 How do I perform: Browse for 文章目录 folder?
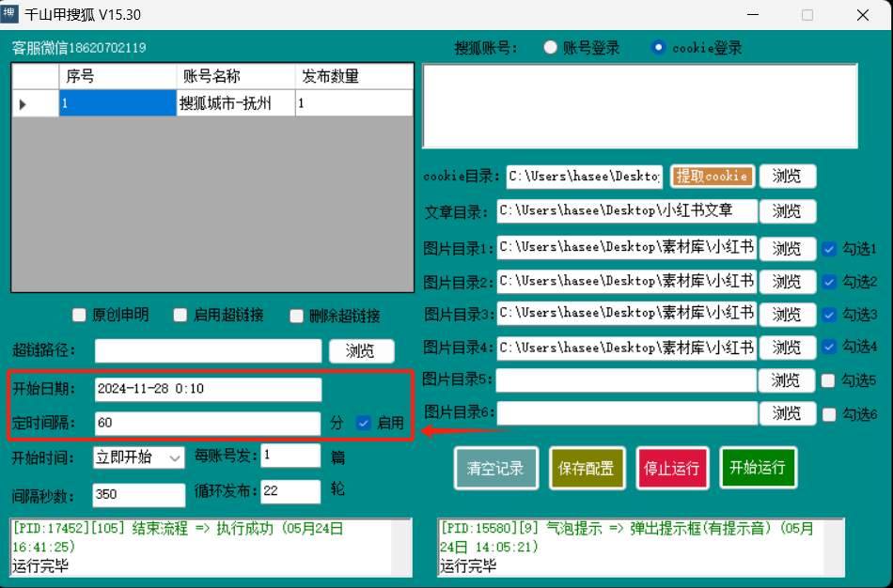point(788,211)
